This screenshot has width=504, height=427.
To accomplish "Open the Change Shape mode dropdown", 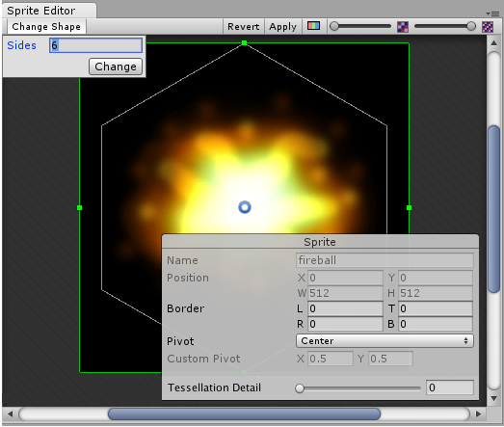I will tap(46, 26).
